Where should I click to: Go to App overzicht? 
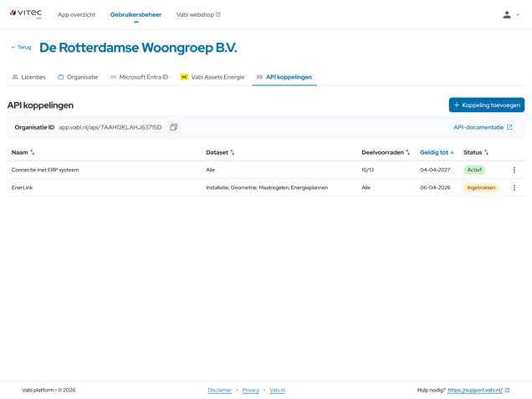pyautogui.click(x=76, y=14)
